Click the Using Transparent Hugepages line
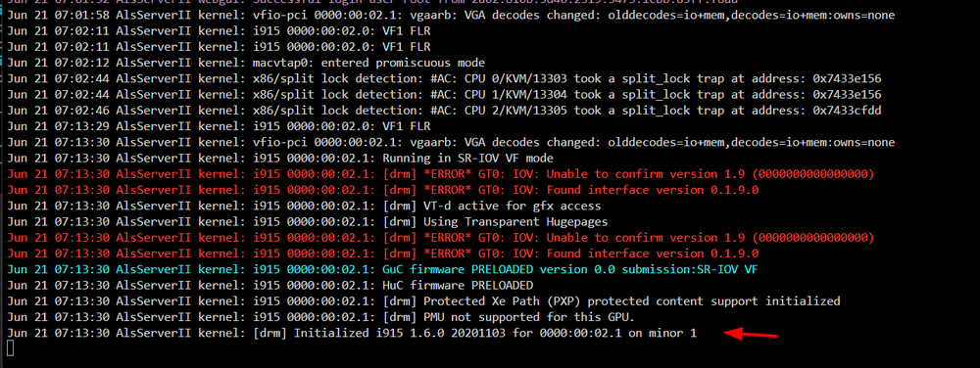Viewport: 980px width, 368px height. pyautogui.click(x=308, y=222)
